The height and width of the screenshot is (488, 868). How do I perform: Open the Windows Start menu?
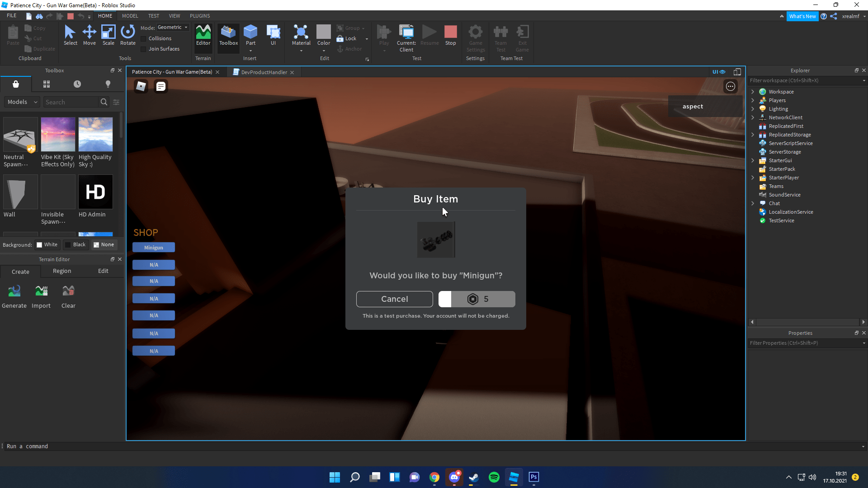(335, 477)
